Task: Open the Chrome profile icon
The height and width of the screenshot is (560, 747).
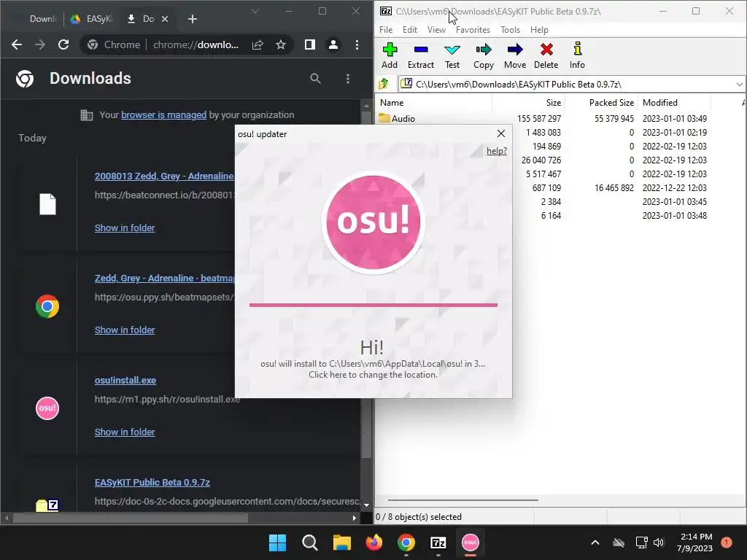Action: coord(333,44)
